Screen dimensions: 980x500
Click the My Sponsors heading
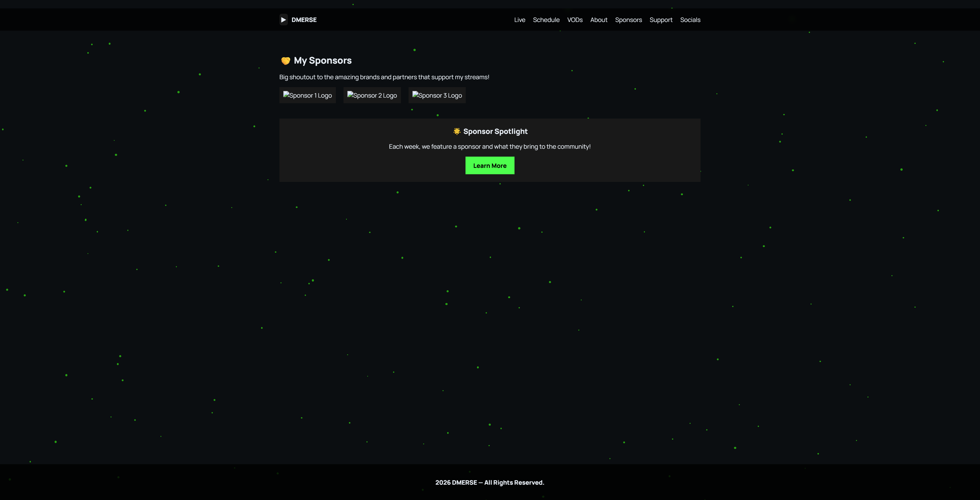point(323,60)
